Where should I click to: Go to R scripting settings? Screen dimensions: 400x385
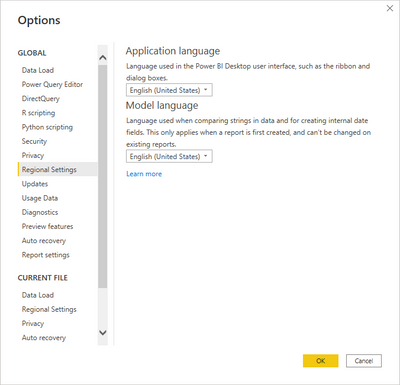[x=38, y=113]
